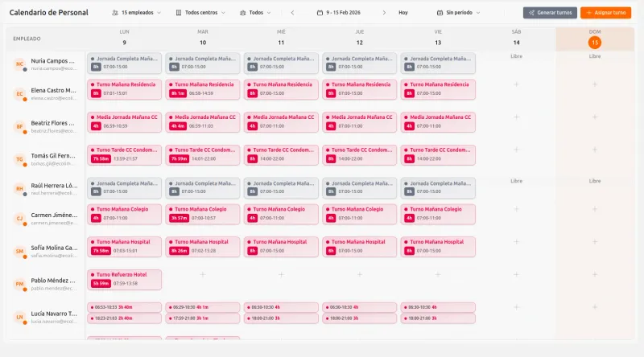Click Nuria Campos avatar NC
644x357 pixels.
tap(19, 64)
